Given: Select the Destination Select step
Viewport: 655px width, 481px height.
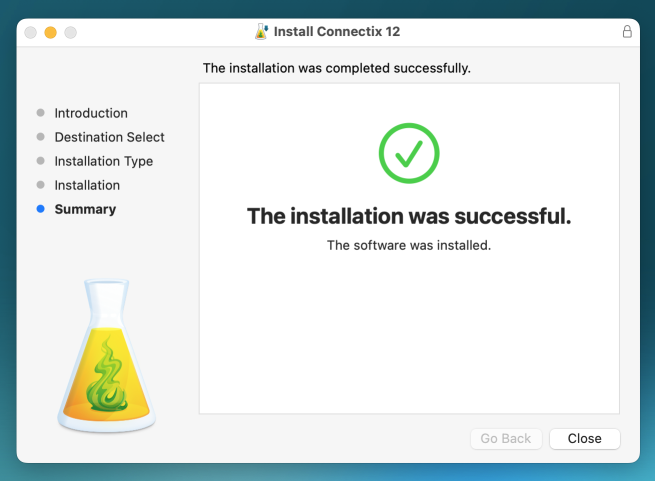Looking at the screenshot, I should (109, 137).
